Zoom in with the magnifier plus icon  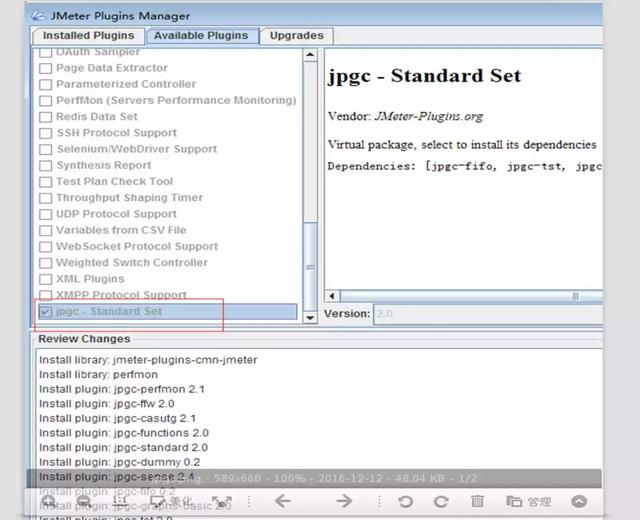pyautogui.click(x=48, y=501)
